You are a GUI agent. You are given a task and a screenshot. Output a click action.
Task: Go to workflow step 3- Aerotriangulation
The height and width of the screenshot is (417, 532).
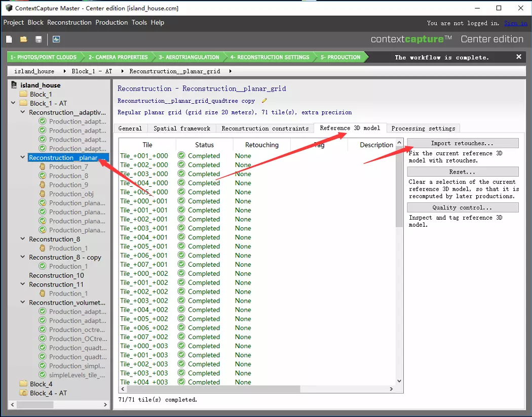[x=189, y=57]
